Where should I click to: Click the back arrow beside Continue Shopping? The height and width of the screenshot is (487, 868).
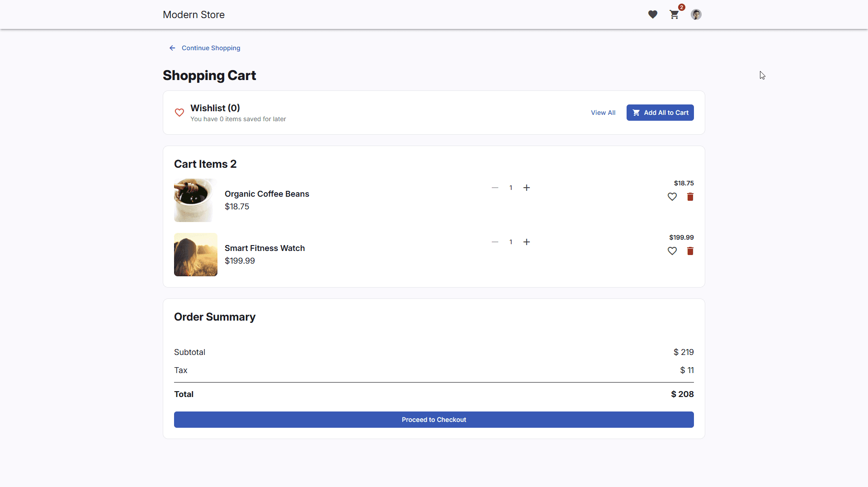(x=172, y=48)
